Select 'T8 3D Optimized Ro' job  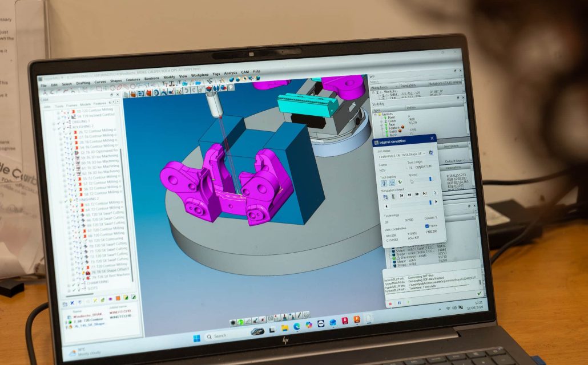pyautogui.click(x=99, y=151)
